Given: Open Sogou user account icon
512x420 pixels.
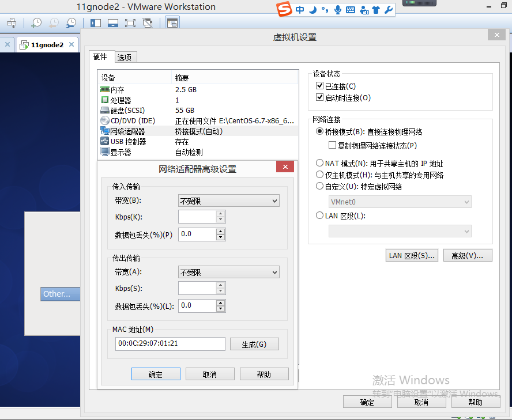Looking at the screenshot, I should (364, 10).
